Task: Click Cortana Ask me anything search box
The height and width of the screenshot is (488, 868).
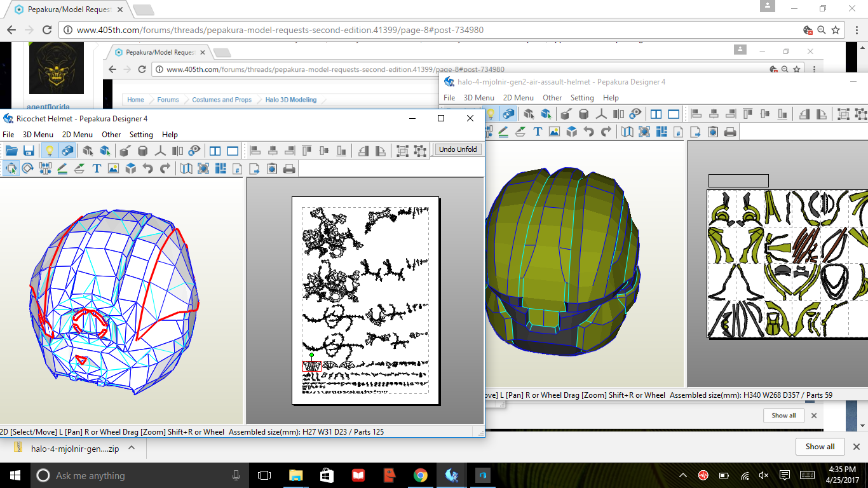Action: 139,475
